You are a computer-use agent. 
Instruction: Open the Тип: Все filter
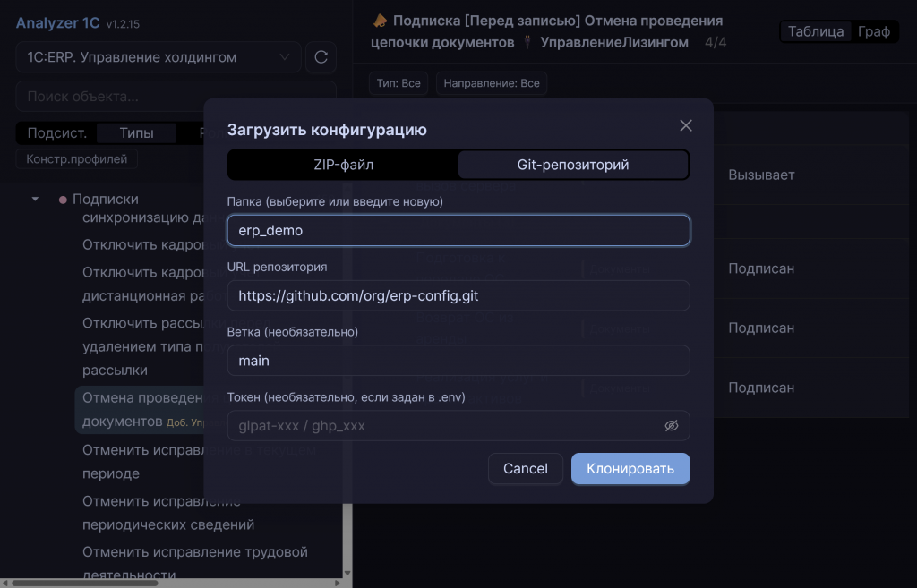[x=399, y=83]
